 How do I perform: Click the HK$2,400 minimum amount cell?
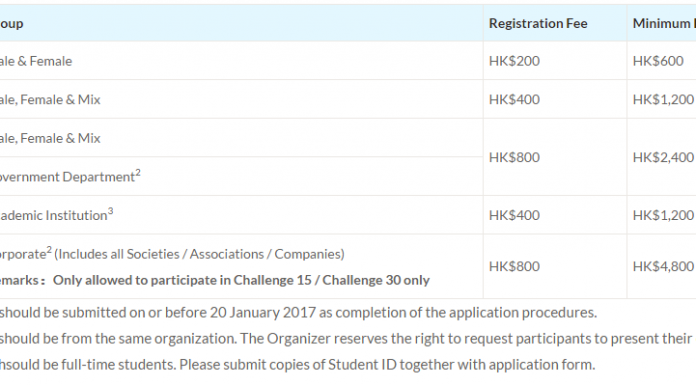coord(663,157)
